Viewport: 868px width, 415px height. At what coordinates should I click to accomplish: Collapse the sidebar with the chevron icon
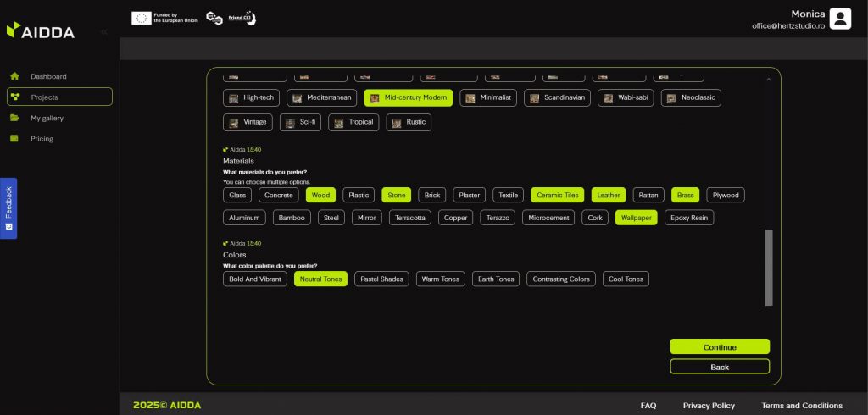(x=103, y=31)
